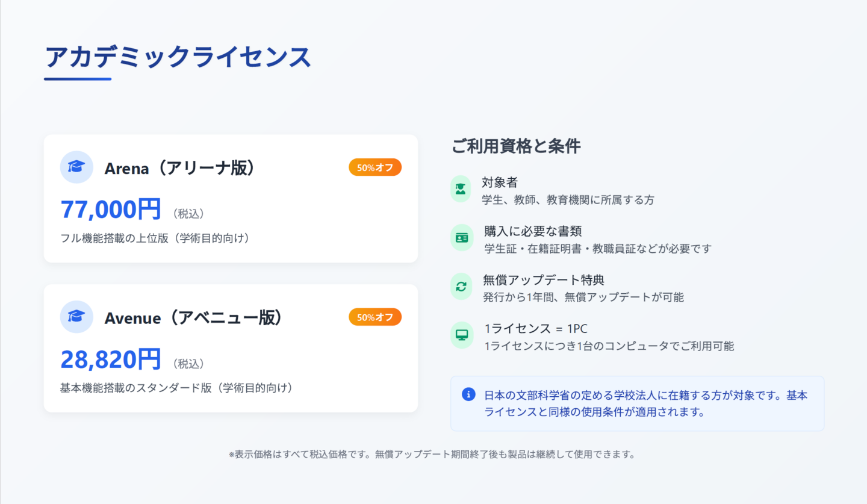Click the blue info icon in the notice box
This screenshot has width=867, height=504.
pos(468,394)
